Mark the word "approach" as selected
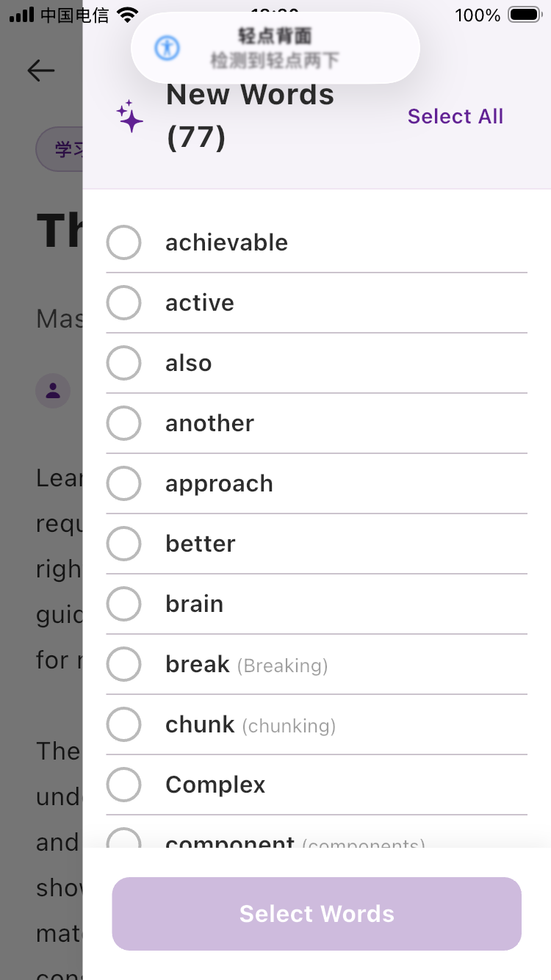Screen dimensions: 551x980 click(x=123, y=483)
